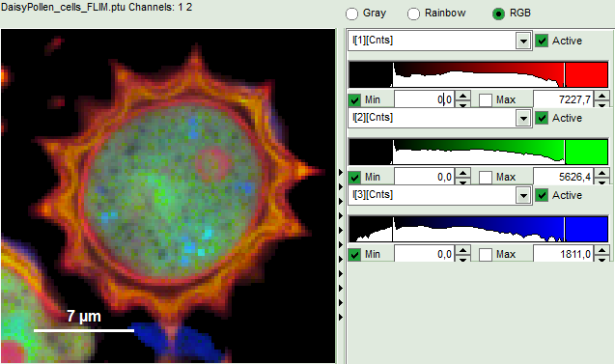
Task: Increase green channel Min value with up arrow
Action: (462, 173)
